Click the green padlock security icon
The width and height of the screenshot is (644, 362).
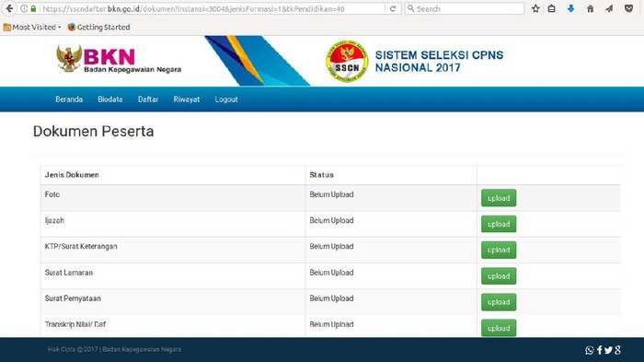[x=33, y=8]
